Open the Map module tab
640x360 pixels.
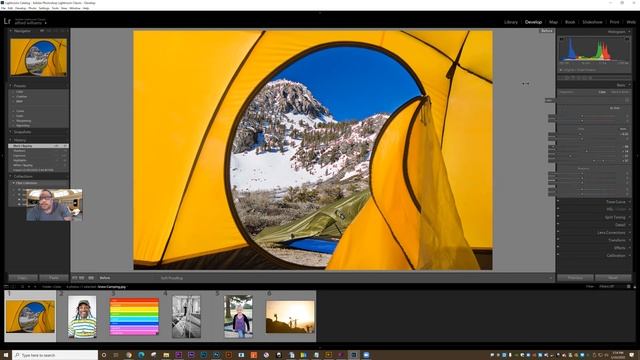click(x=553, y=22)
